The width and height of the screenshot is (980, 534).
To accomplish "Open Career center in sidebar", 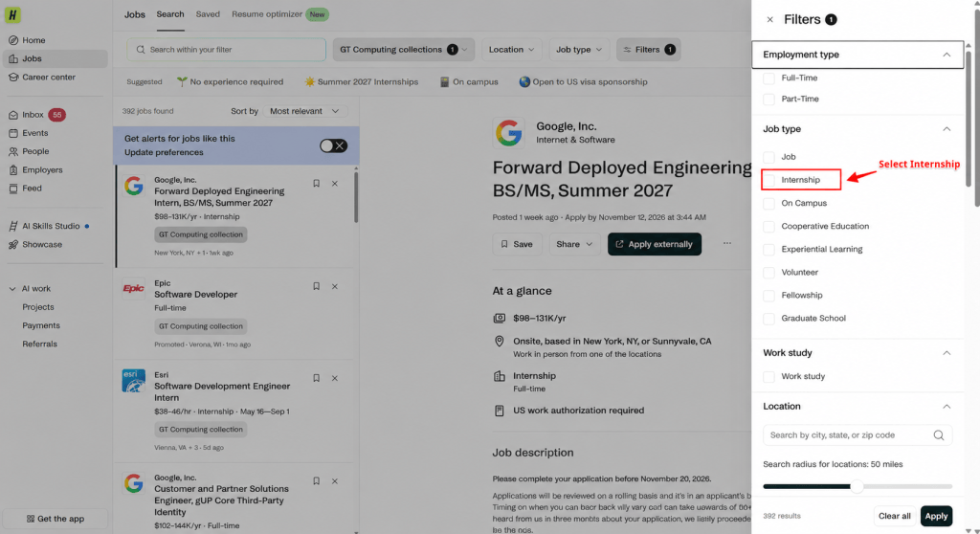I will [x=49, y=77].
